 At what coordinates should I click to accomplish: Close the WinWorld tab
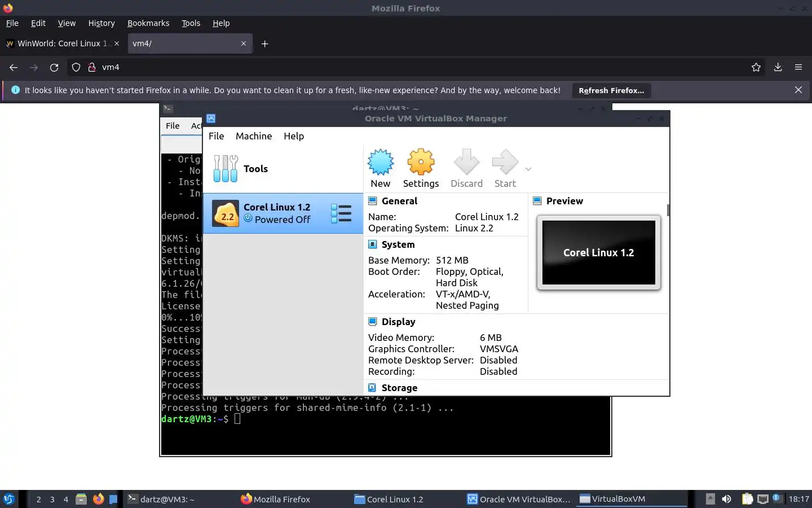[x=117, y=43]
